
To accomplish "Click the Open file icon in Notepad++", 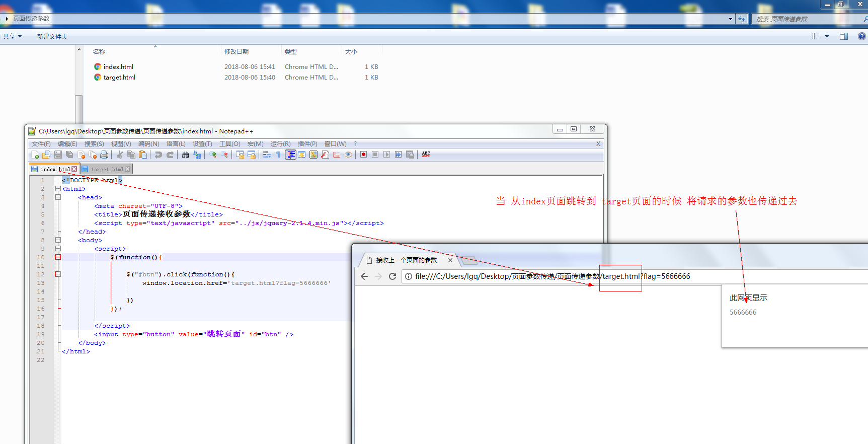I will pyautogui.click(x=46, y=155).
